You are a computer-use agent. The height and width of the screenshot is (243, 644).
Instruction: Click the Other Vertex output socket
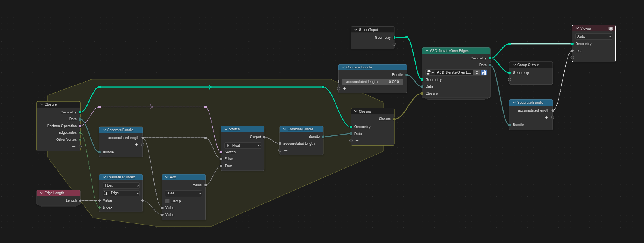pyautogui.click(x=80, y=140)
